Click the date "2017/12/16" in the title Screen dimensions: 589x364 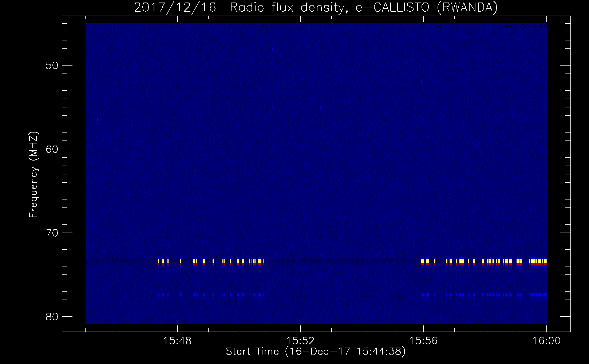(x=175, y=7)
